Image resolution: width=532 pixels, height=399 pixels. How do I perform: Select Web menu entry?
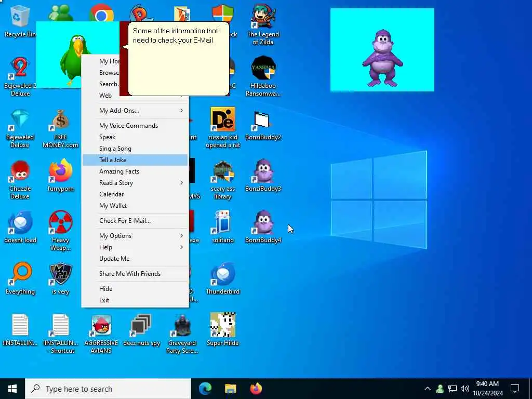coord(105,96)
